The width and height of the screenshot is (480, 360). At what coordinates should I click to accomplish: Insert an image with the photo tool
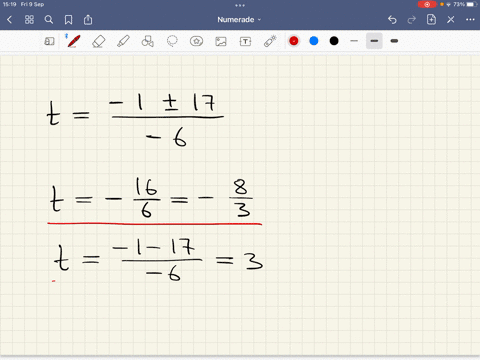point(221,41)
